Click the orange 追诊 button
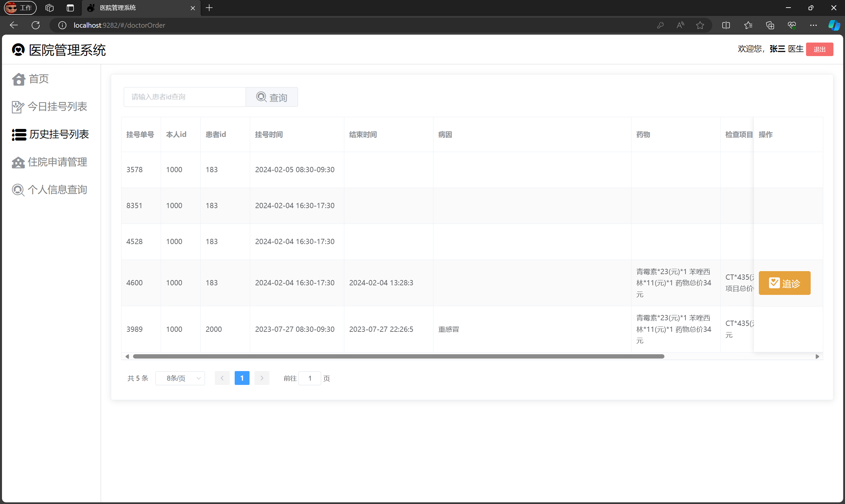845x504 pixels. pyautogui.click(x=784, y=283)
